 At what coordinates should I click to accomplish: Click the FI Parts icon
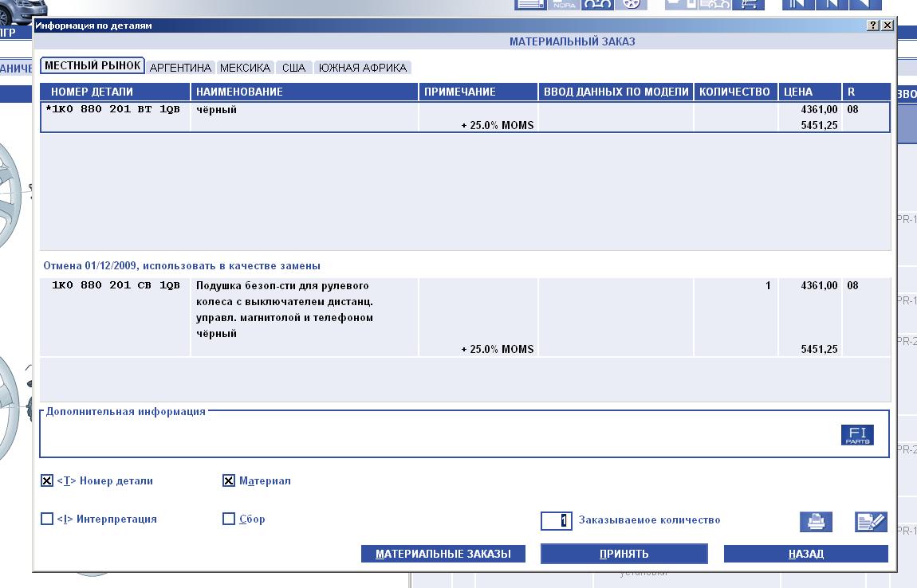857,435
